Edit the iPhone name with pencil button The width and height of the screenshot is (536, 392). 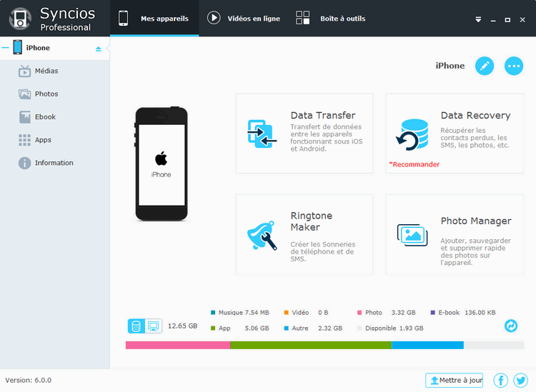[485, 66]
